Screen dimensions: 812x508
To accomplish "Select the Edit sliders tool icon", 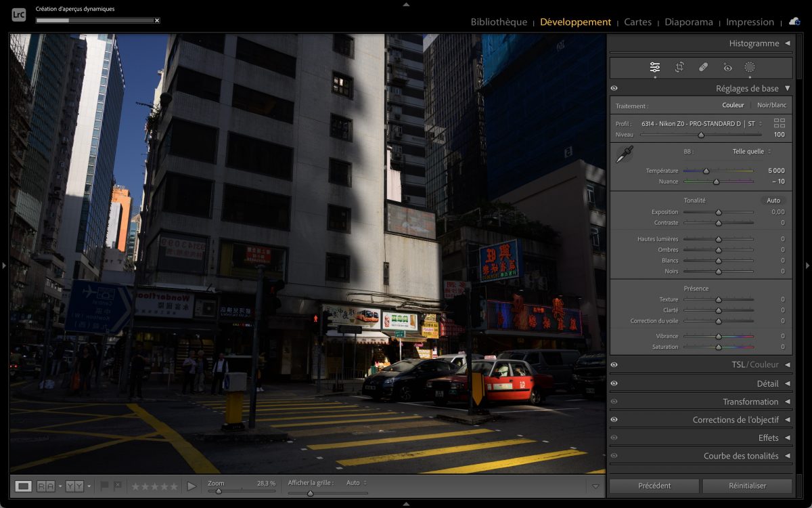I will 655,67.
